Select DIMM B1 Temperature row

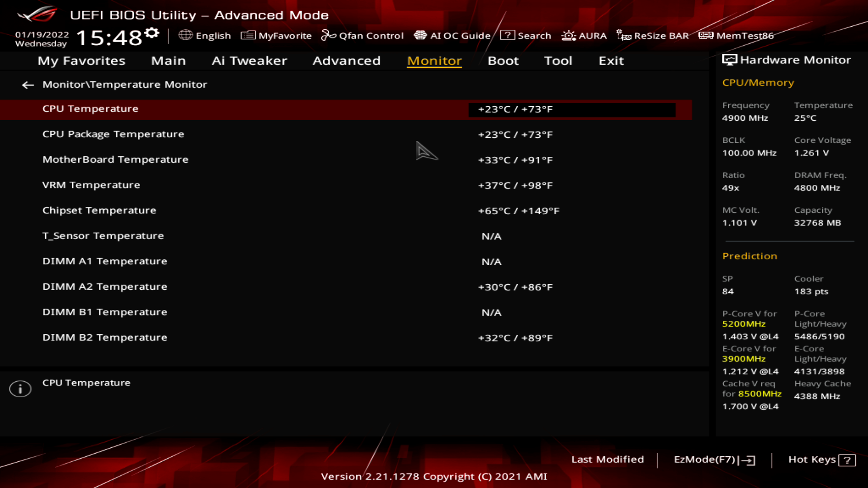point(346,312)
